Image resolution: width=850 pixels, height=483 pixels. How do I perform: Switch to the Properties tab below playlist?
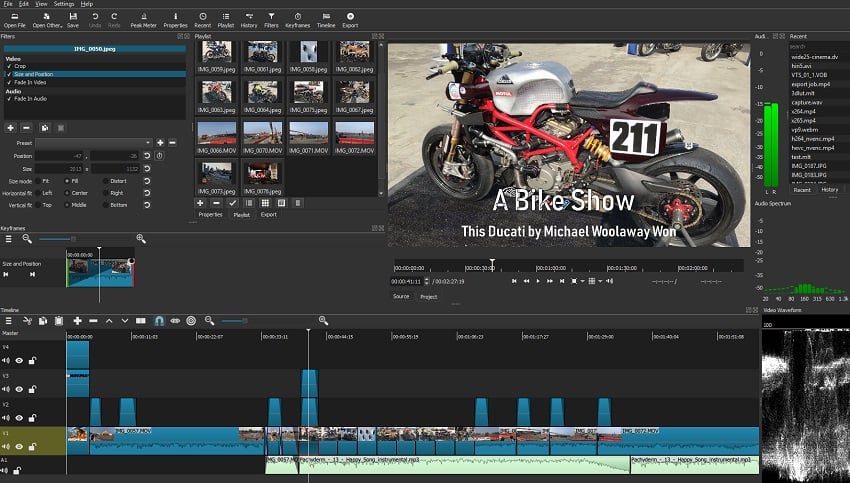point(210,214)
